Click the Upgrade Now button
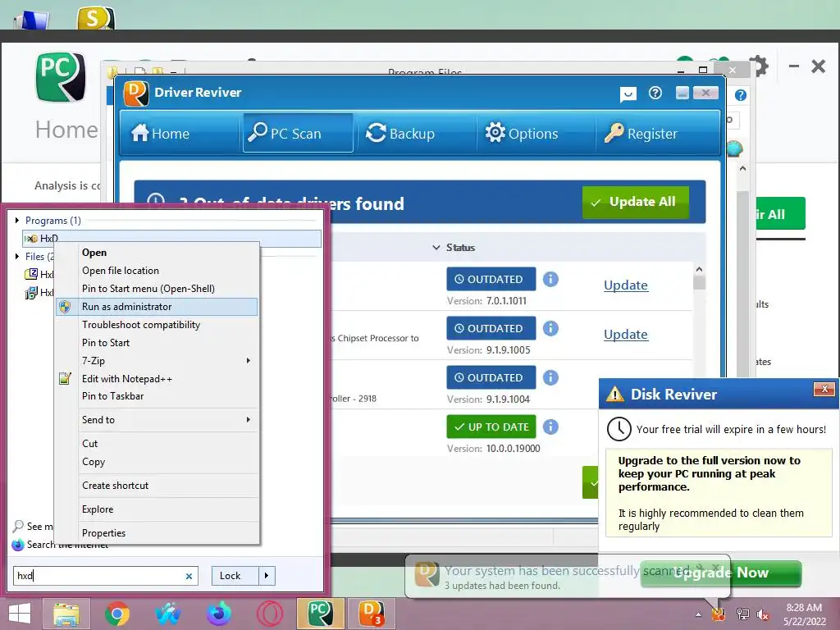Image resolution: width=840 pixels, height=630 pixels. point(721,573)
